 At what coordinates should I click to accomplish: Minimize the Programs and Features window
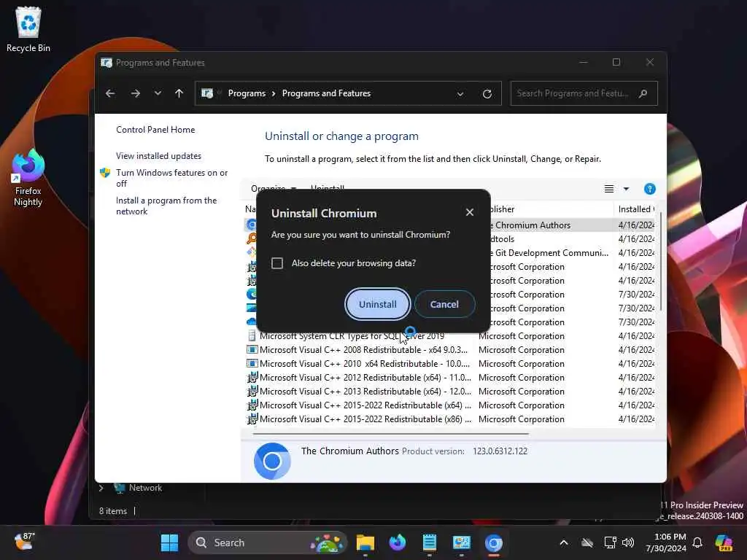pyautogui.click(x=583, y=63)
